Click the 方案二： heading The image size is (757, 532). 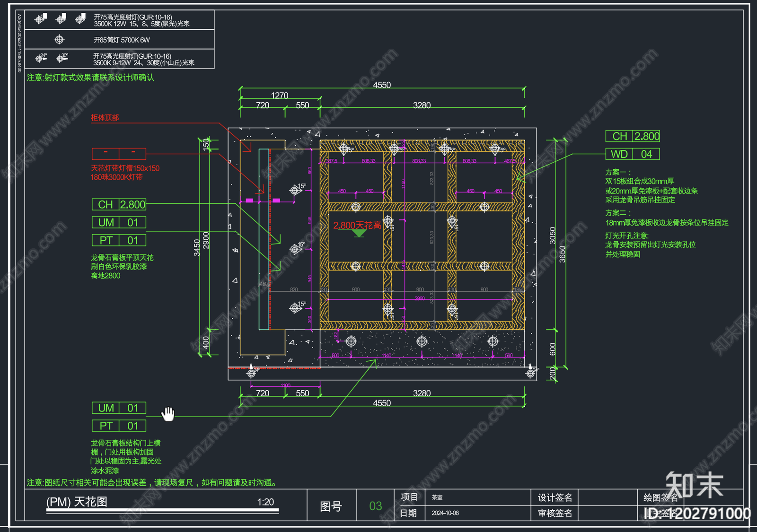[x=618, y=213]
